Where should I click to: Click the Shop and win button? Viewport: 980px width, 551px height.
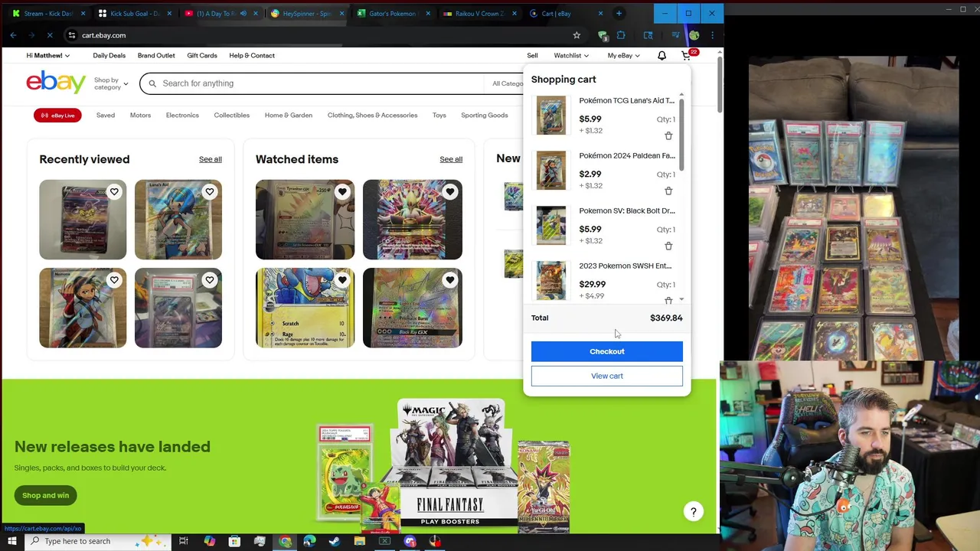(x=45, y=495)
